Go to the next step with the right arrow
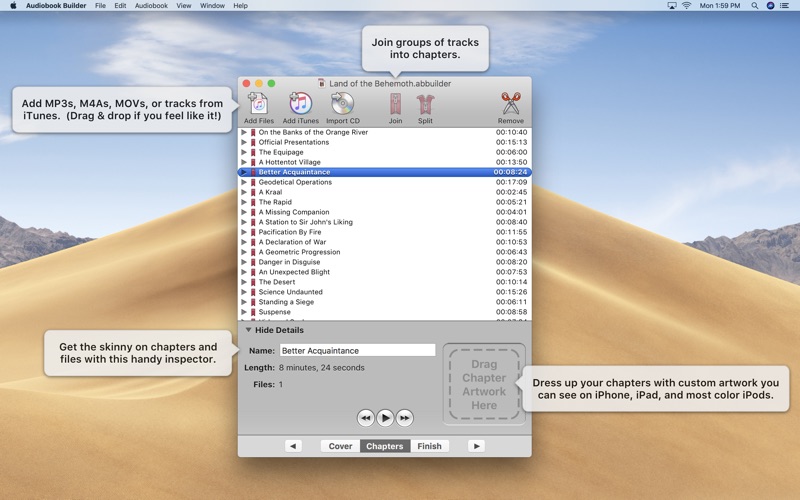This screenshot has height=500, width=800. 477,446
